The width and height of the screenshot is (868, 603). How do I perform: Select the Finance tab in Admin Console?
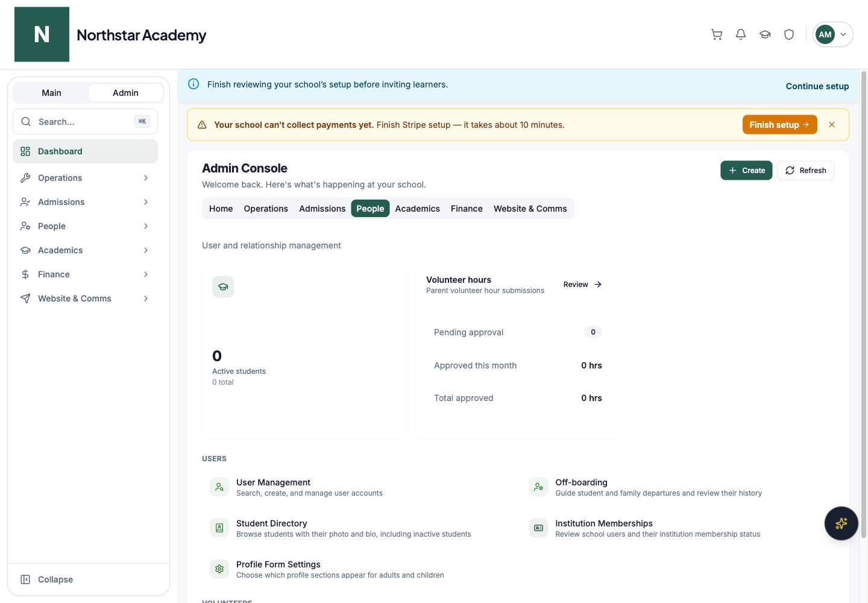pos(467,209)
